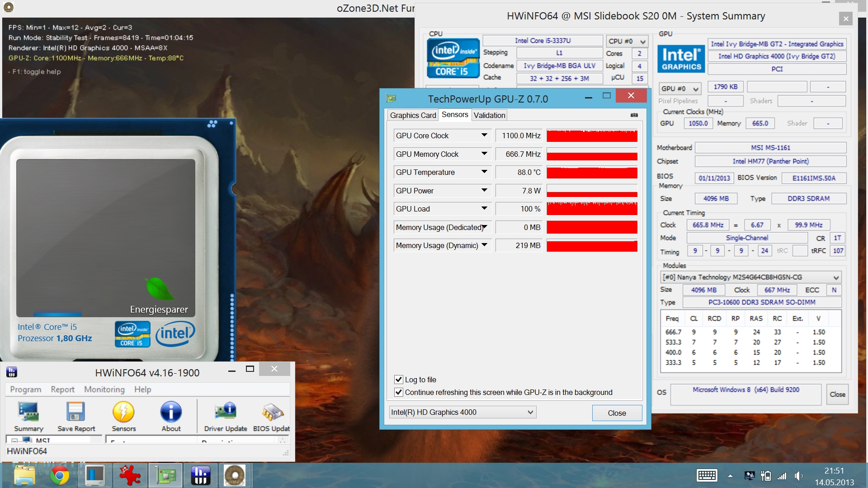Toggle Continue refreshing in background checkbox
Viewport: 868px width, 488px height.
(x=399, y=392)
